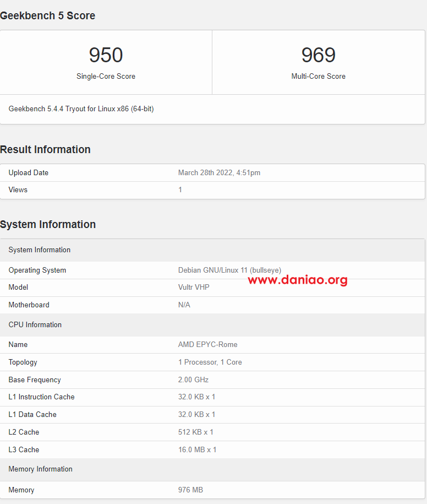This screenshot has height=504, width=427.
Task: Select the 1 Processor, 1 Core value
Action: pos(210,362)
